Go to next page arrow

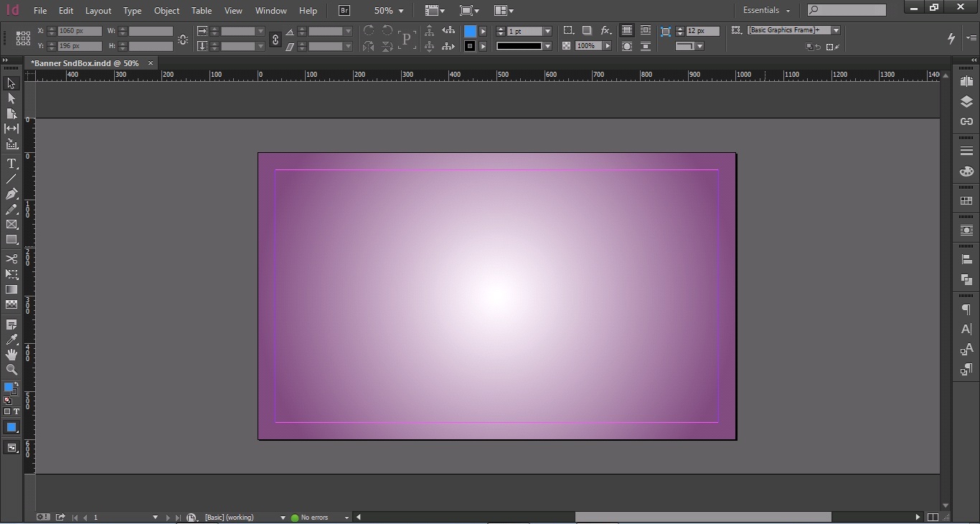pyautogui.click(x=168, y=518)
